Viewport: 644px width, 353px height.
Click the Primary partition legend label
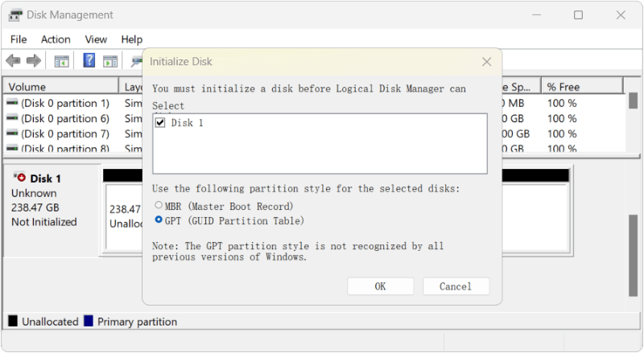click(x=137, y=322)
